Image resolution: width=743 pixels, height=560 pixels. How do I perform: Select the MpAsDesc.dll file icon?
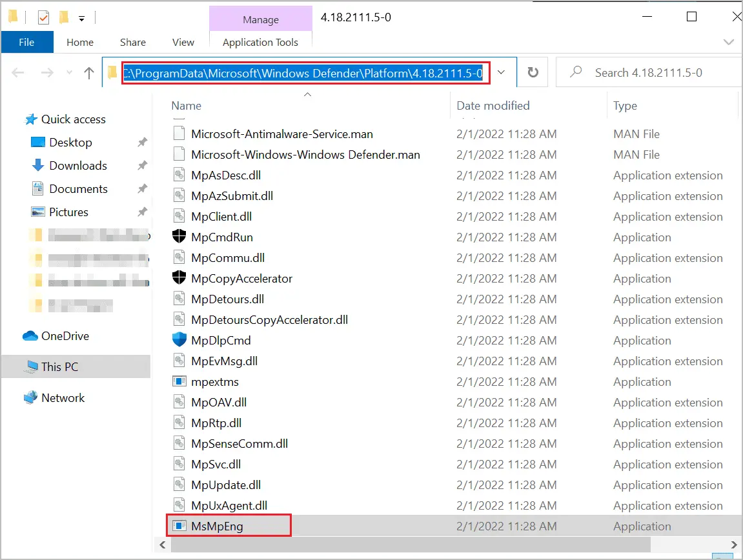coord(179,175)
